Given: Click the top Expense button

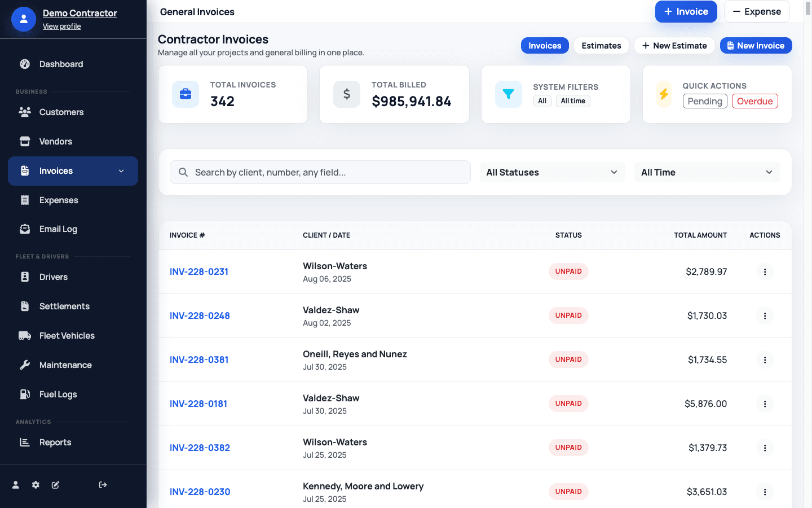Looking at the screenshot, I should pyautogui.click(x=757, y=11).
